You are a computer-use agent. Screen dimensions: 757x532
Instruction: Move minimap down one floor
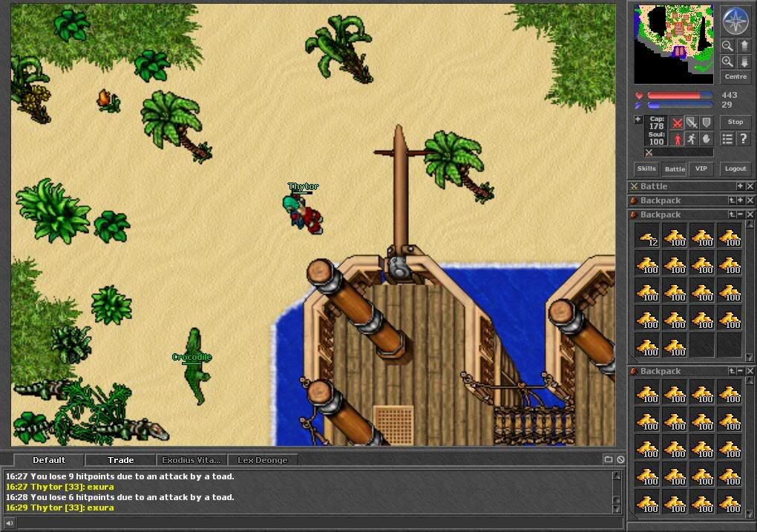click(744, 62)
